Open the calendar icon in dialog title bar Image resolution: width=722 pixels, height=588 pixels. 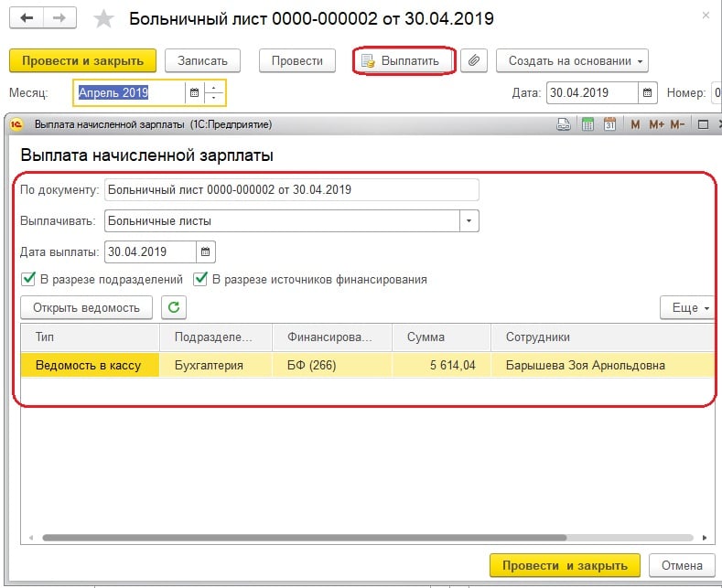coord(609,124)
